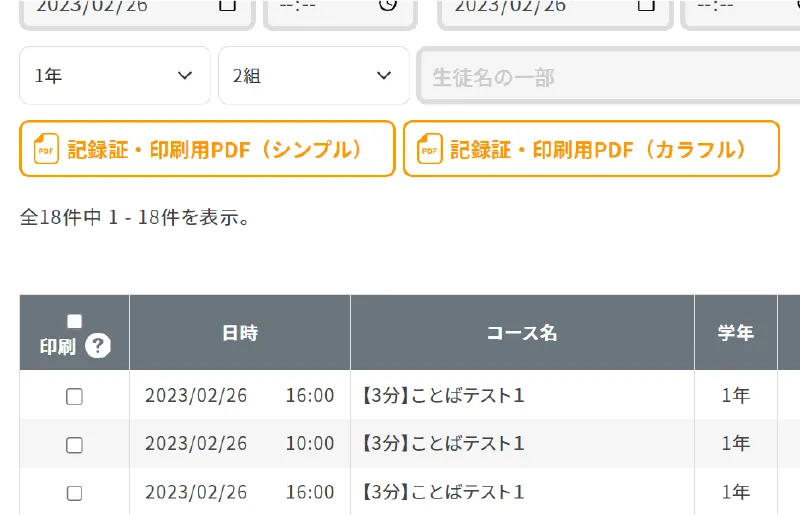Open the calendar picker in the second date field
Viewport: 800px width, 515px height.
(x=647, y=5)
